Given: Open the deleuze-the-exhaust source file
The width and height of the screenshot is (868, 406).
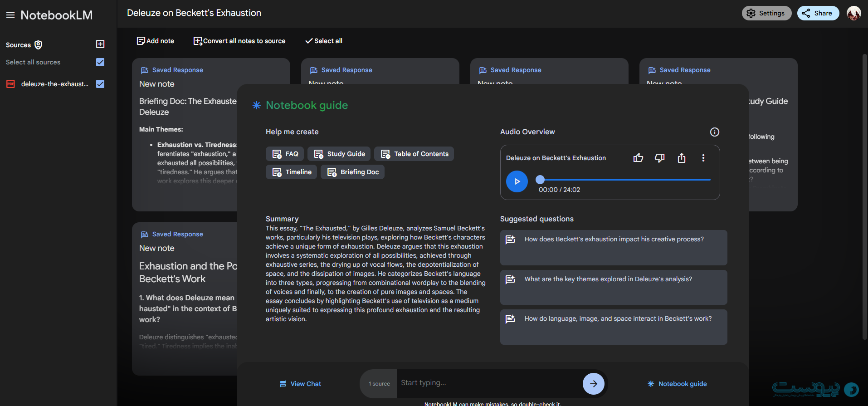Looking at the screenshot, I should [55, 84].
